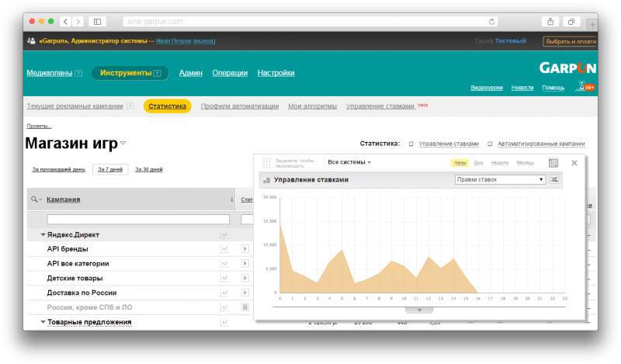Click the Safari share icon
Viewport: 621px width, 364px height.
pyautogui.click(x=550, y=21)
